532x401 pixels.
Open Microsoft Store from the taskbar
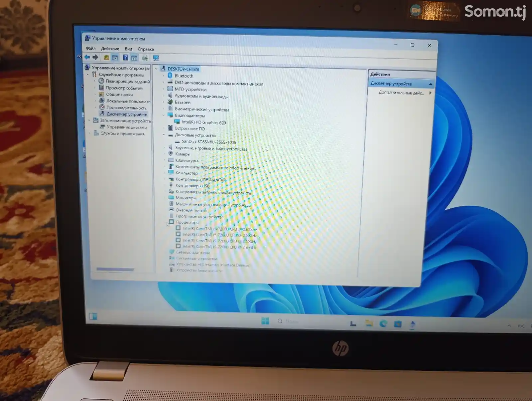pyautogui.click(x=398, y=324)
